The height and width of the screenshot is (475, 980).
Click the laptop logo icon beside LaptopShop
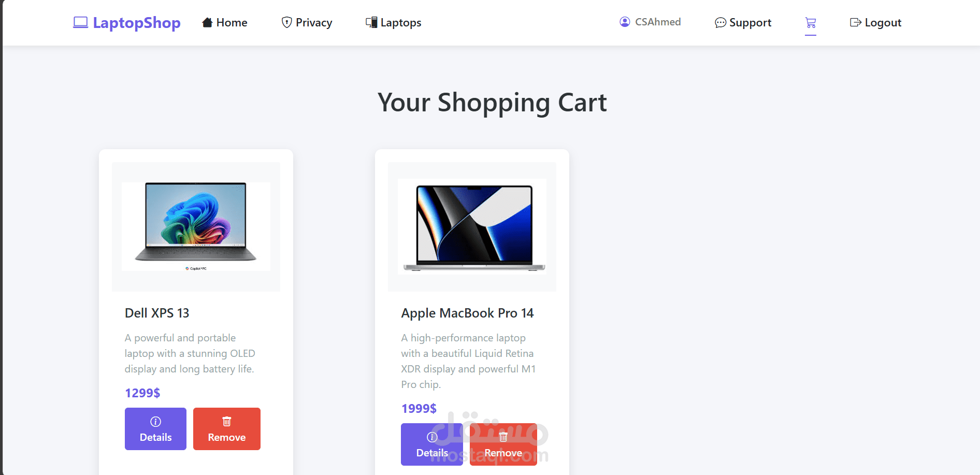pos(80,22)
